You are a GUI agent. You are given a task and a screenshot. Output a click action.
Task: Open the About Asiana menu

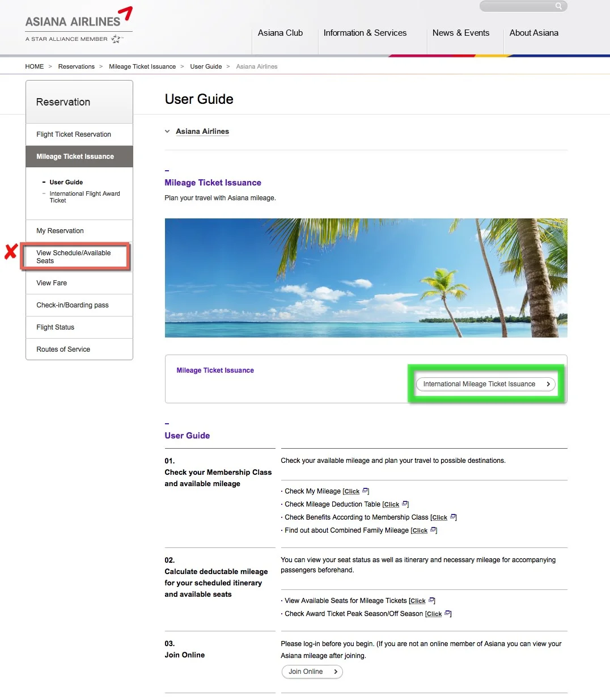tap(534, 33)
